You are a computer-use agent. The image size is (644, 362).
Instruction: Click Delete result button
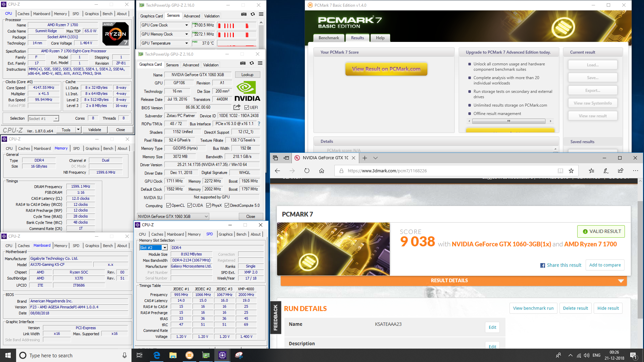click(x=576, y=308)
